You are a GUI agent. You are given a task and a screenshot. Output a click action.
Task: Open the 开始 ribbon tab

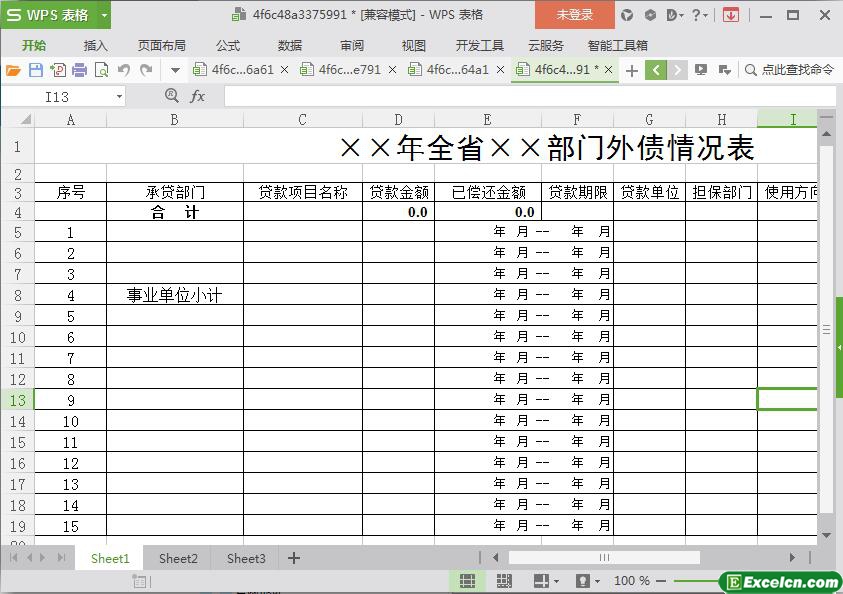[x=33, y=46]
